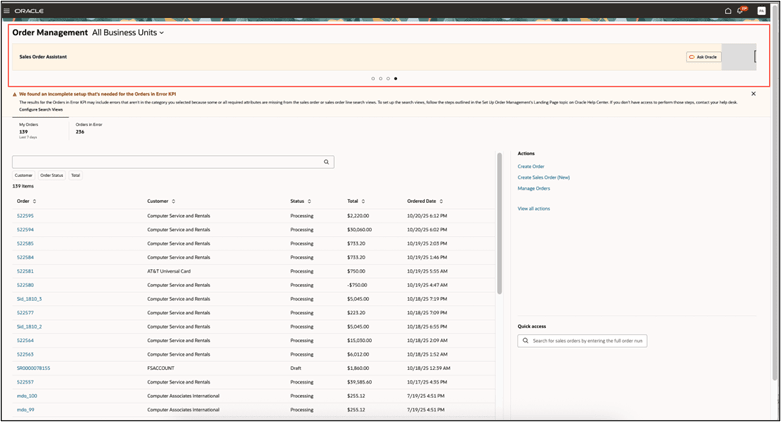Viewport: 781px width, 422px height.
Task: Select the first carousel page dot
Action: [x=373, y=79]
